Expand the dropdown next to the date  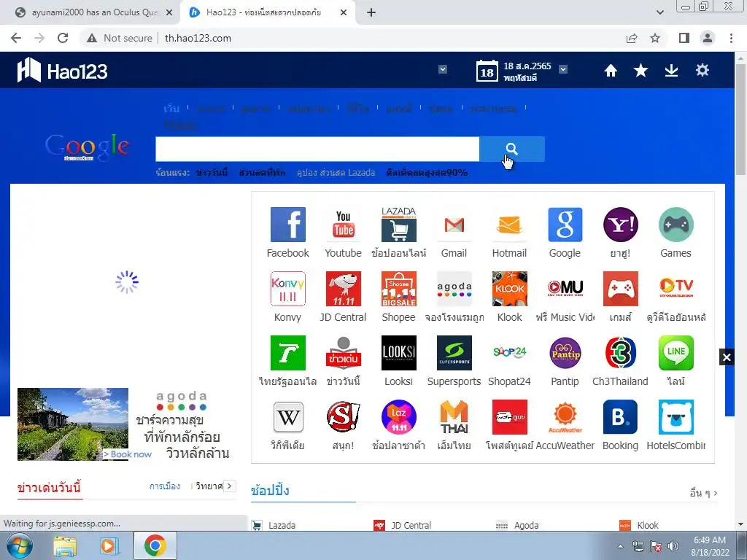coord(563,69)
